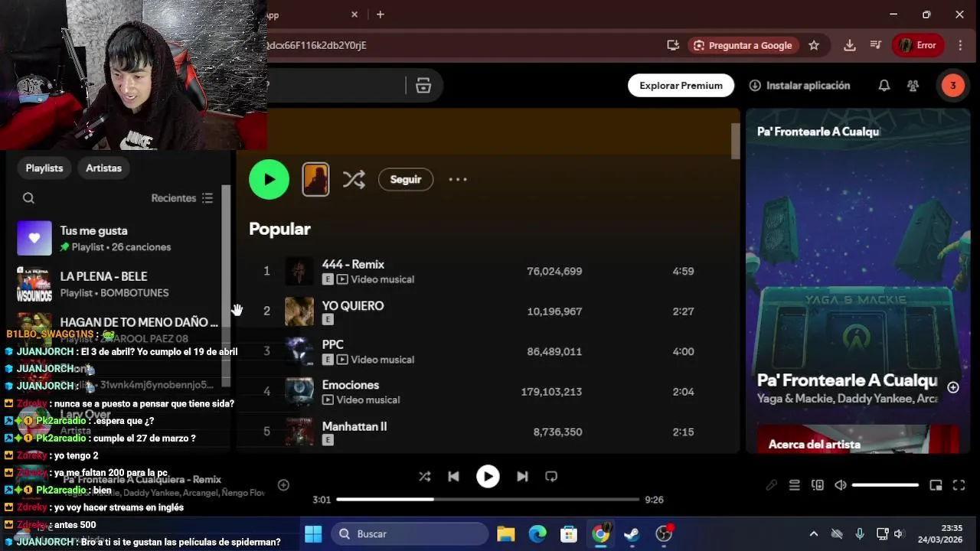This screenshot has height=551, width=980.
Task: Open the play queue icon
Action: point(795,485)
